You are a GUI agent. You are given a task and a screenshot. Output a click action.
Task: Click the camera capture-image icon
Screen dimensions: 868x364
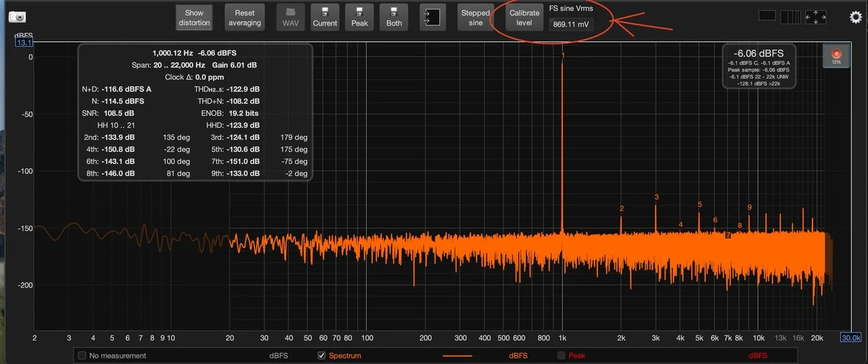tap(17, 16)
